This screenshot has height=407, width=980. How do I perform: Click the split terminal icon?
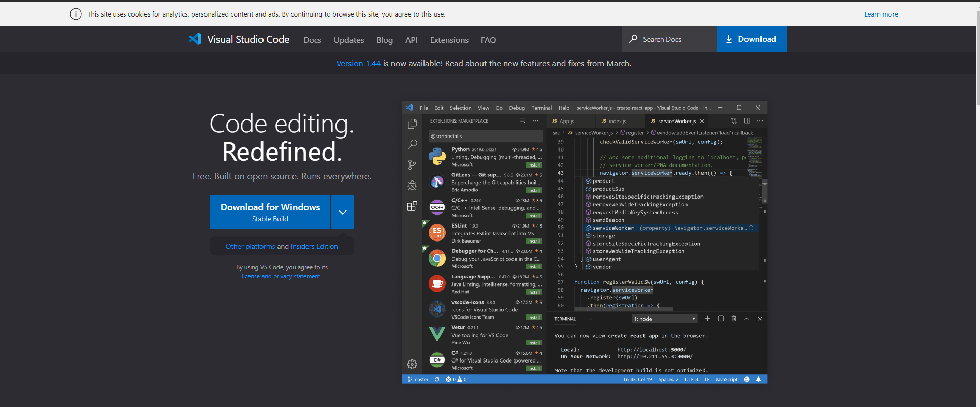(721, 319)
